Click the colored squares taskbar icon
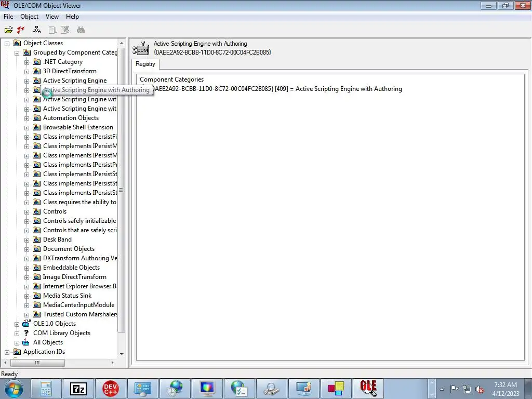 [336, 389]
